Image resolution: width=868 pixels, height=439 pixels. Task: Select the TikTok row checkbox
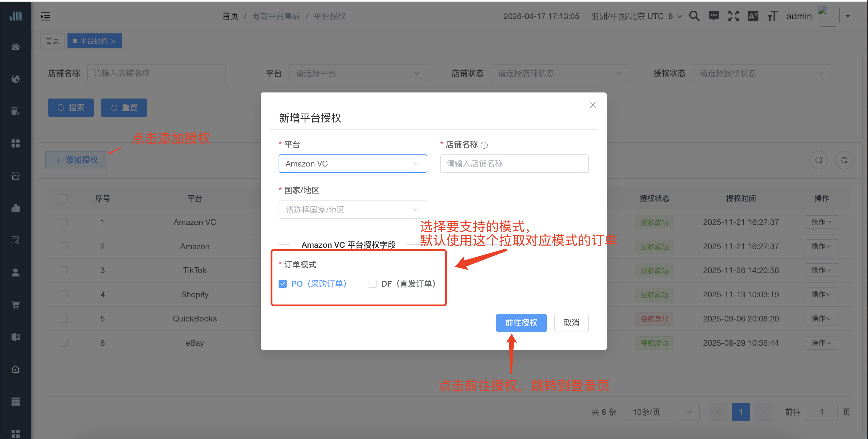pyautogui.click(x=64, y=270)
